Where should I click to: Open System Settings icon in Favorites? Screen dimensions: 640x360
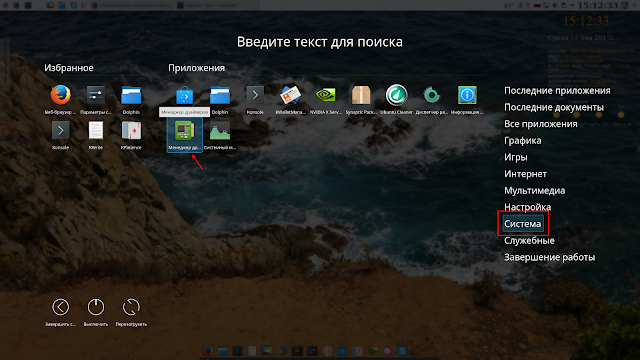[96, 96]
